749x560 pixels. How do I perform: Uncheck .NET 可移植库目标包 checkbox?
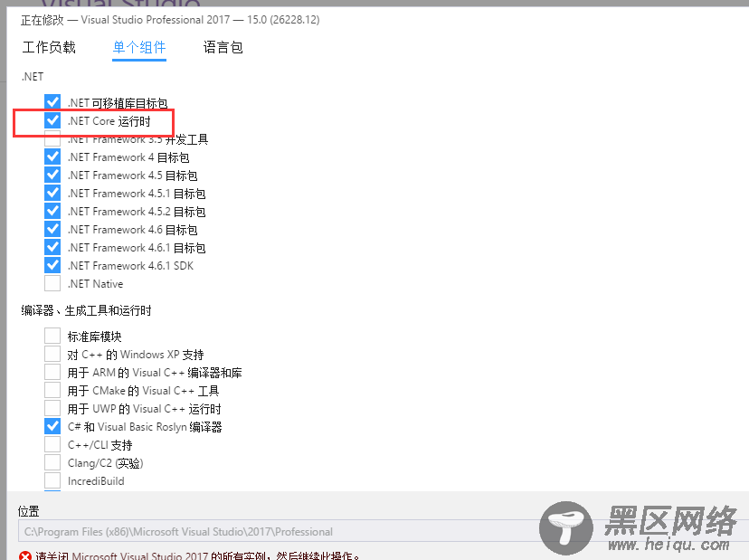[52, 102]
